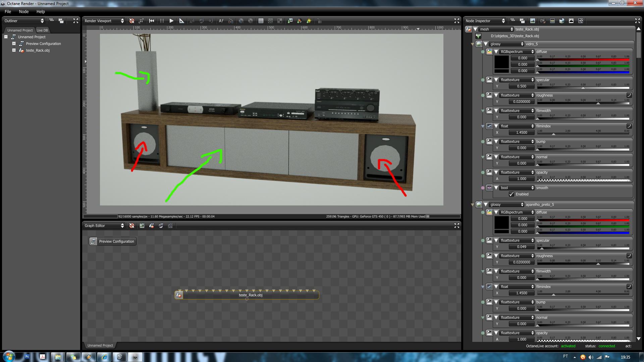Rewind the render to restart
The width and height of the screenshot is (644, 362).
tap(152, 21)
